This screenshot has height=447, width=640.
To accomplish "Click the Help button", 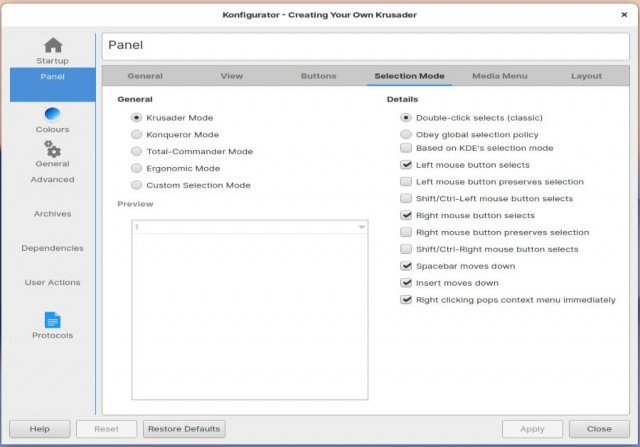I will pyautogui.click(x=40, y=429).
